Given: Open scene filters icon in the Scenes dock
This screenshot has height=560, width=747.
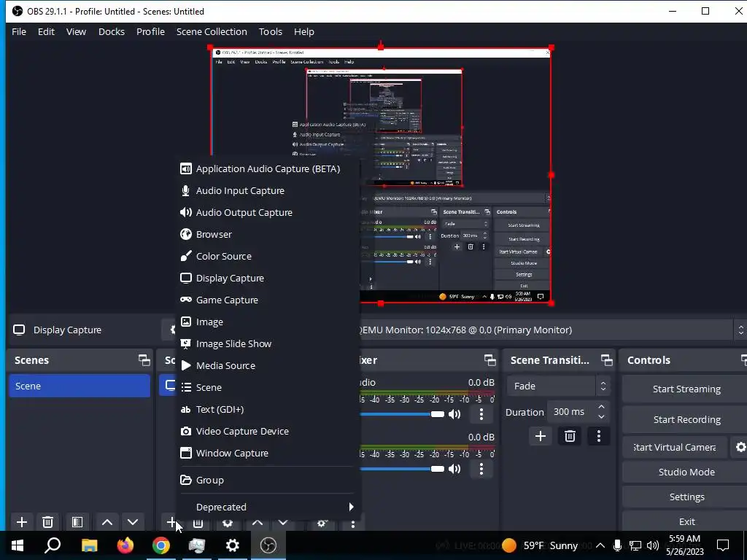Looking at the screenshot, I should click(x=77, y=522).
